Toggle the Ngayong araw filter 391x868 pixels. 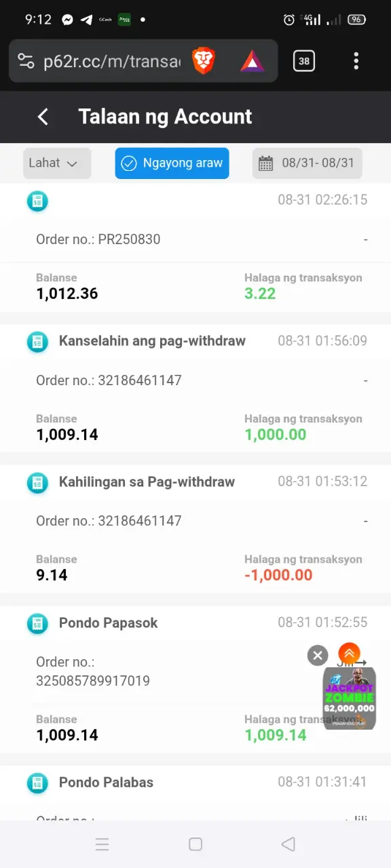(x=172, y=163)
